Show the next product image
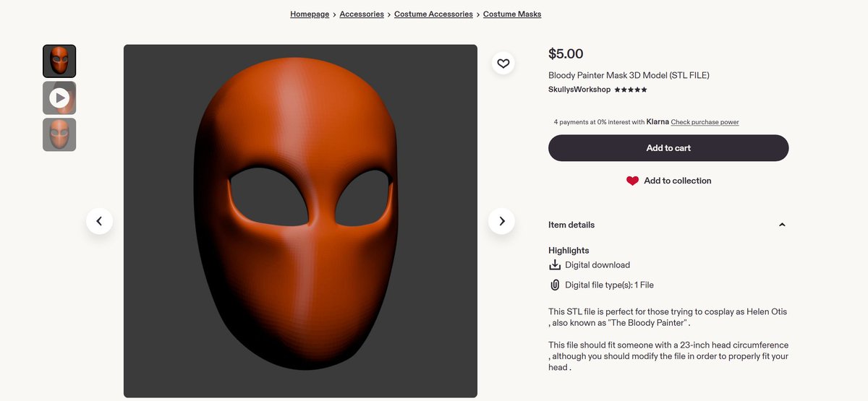 (501, 221)
